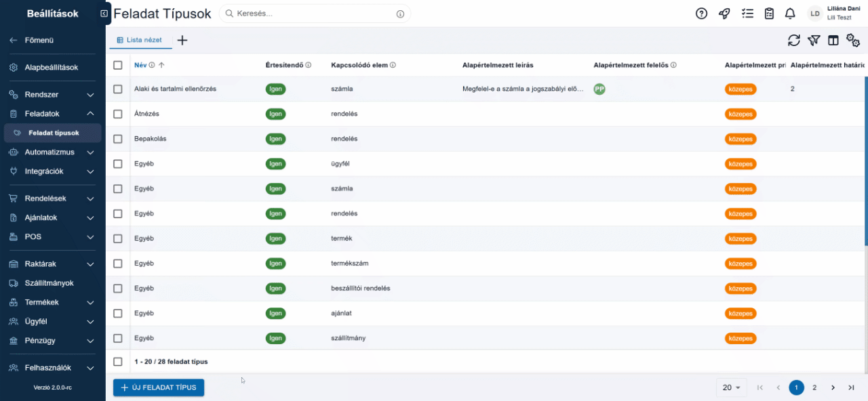The image size is (868, 401).
Task: Go to page 2 of the list
Action: click(x=814, y=387)
